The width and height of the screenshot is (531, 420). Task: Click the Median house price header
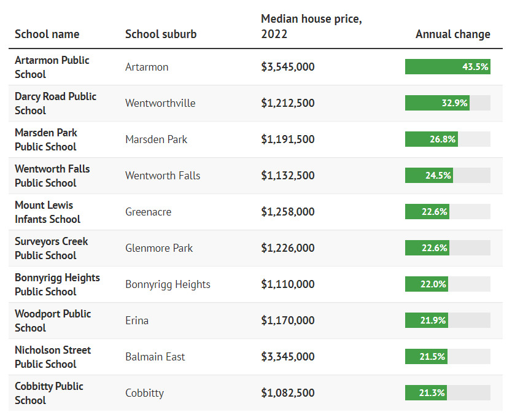pos(311,27)
